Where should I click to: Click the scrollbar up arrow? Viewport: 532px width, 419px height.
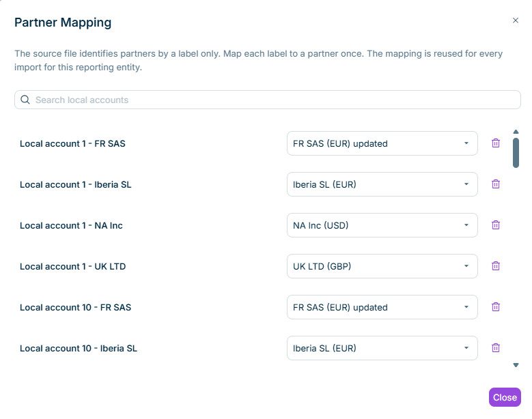(x=516, y=132)
